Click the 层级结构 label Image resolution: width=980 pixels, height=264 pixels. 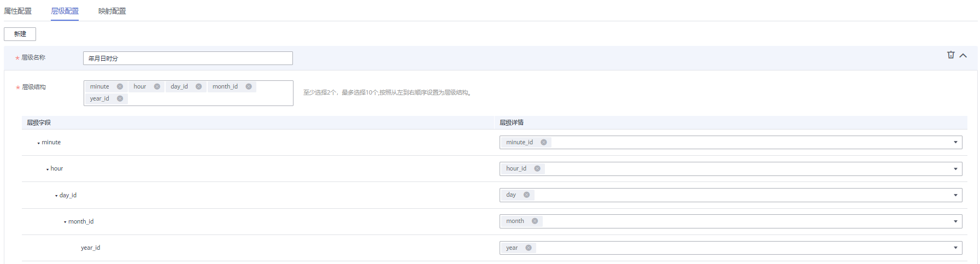coord(34,87)
